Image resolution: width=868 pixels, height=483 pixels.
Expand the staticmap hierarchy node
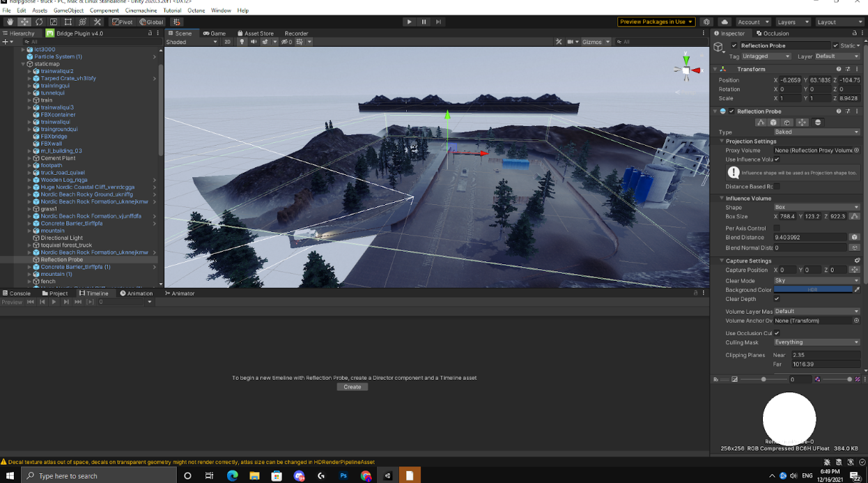(23, 64)
